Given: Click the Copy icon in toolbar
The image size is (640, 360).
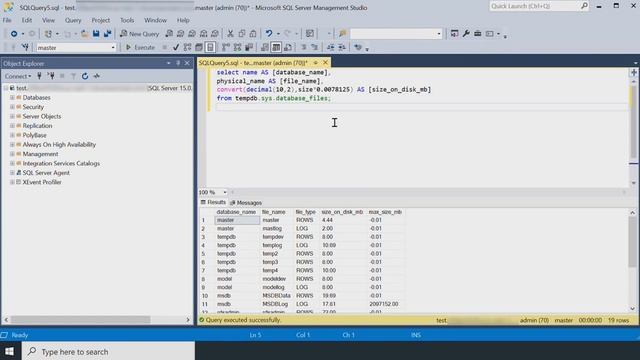Looking at the screenshot, I should coord(242,34).
